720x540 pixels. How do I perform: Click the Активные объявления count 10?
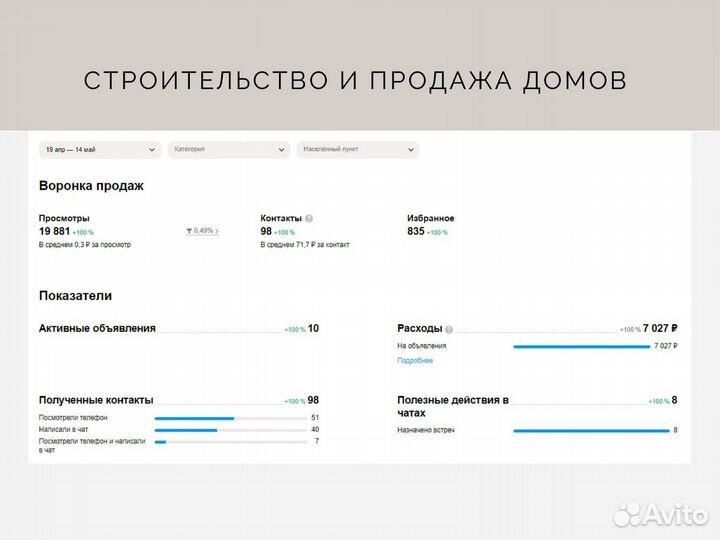point(313,328)
